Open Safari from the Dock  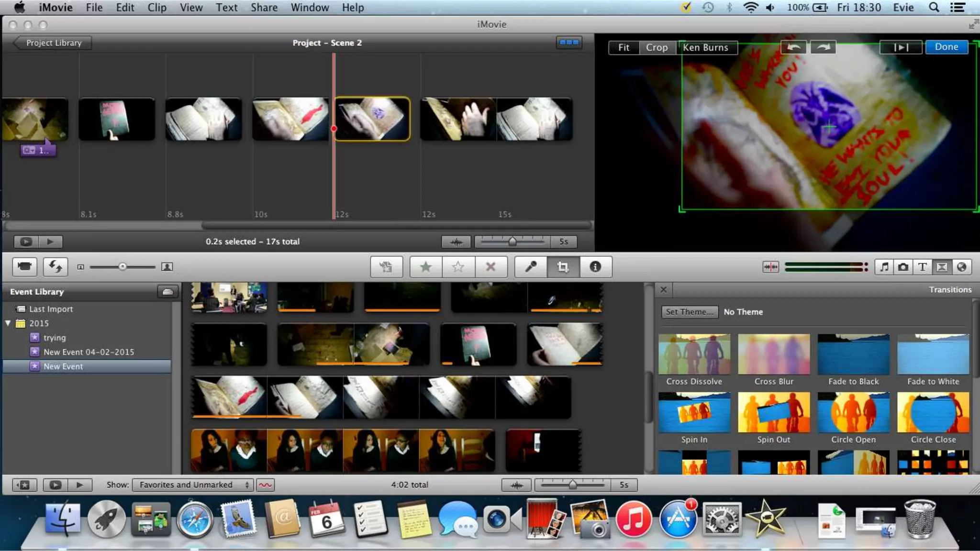(x=194, y=520)
